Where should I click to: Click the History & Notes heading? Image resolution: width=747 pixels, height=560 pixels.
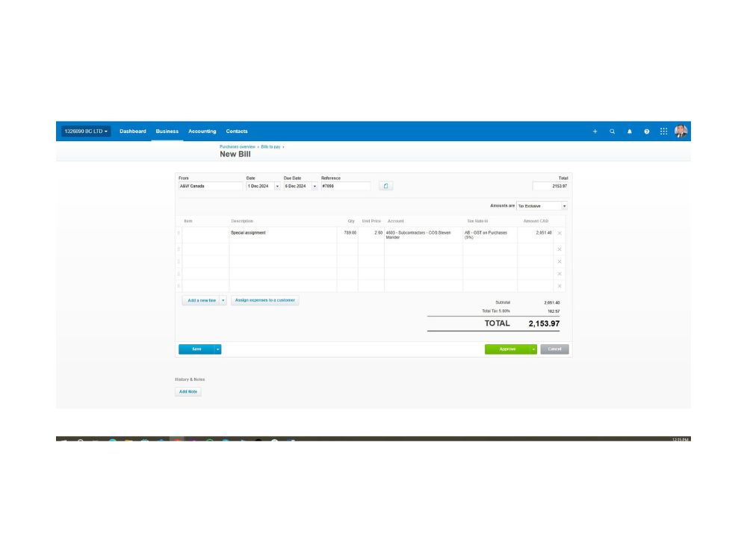point(190,379)
